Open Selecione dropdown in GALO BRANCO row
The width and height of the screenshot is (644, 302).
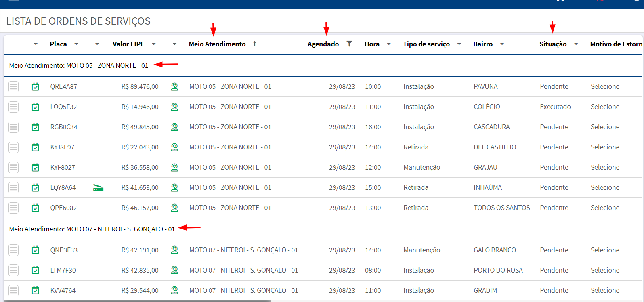click(x=605, y=250)
